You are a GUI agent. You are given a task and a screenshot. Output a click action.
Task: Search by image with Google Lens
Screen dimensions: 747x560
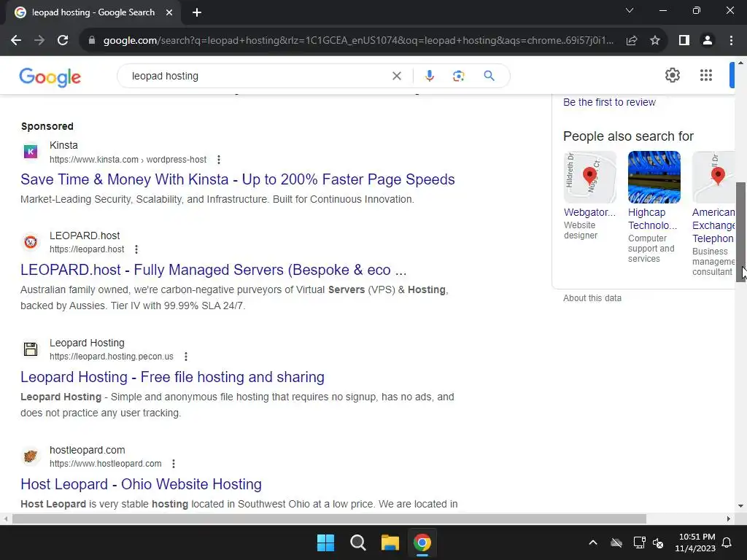point(458,76)
